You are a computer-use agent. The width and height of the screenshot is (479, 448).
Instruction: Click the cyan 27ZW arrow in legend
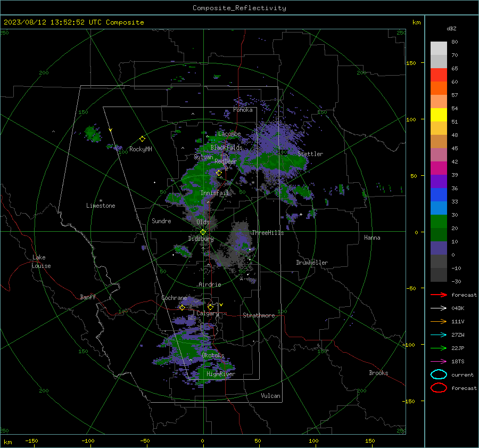(439, 335)
